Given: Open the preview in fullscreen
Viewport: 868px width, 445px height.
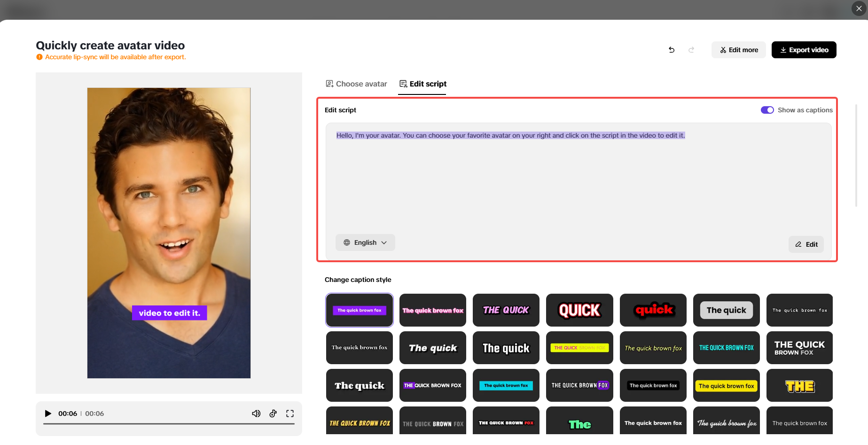Looking at the screenshot, I should (290, 414).
